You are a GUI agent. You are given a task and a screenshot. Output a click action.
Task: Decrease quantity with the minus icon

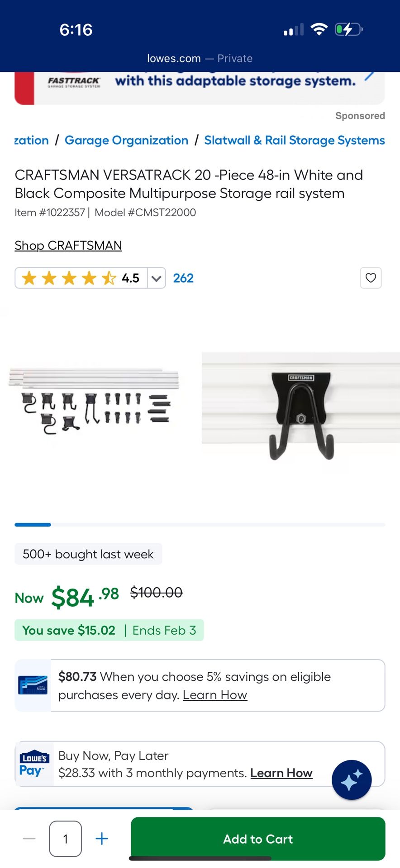point(29,839)
